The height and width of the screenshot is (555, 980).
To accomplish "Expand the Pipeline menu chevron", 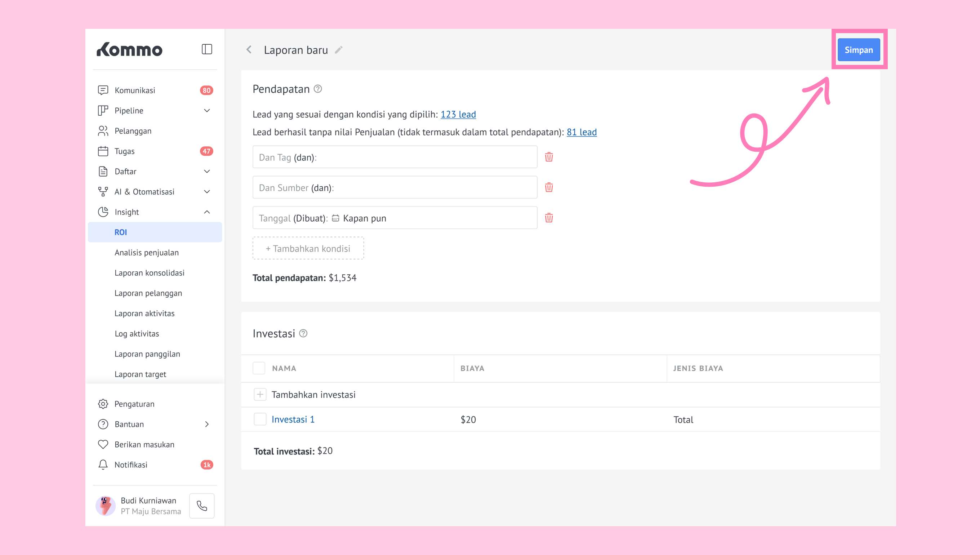I will pos(207,111).
